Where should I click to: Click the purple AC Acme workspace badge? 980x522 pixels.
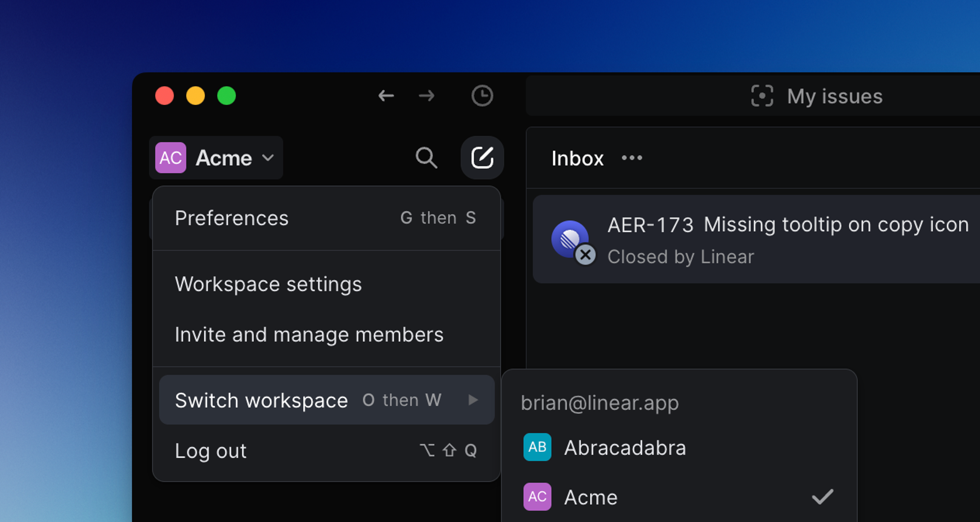point(170,158)
